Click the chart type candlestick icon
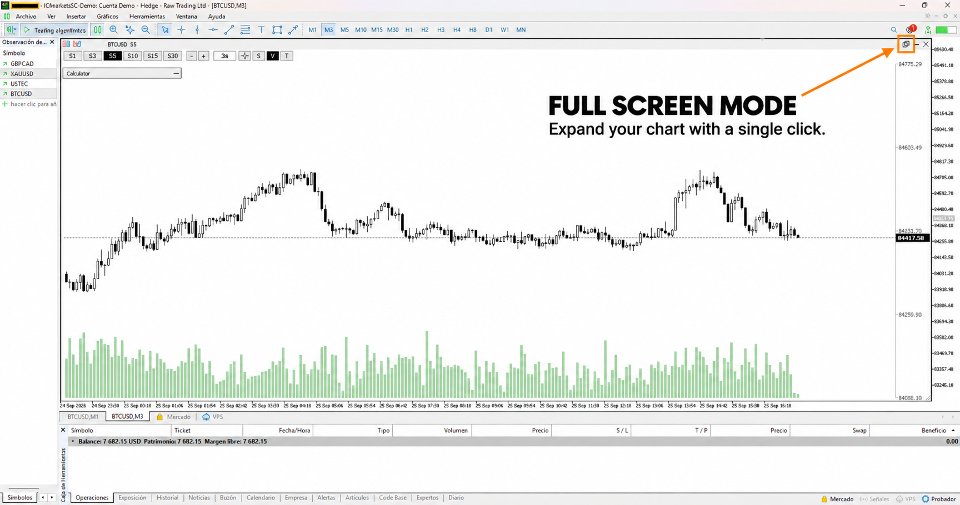This screenshot has width=960, height=505. click(x=97, y=29)
